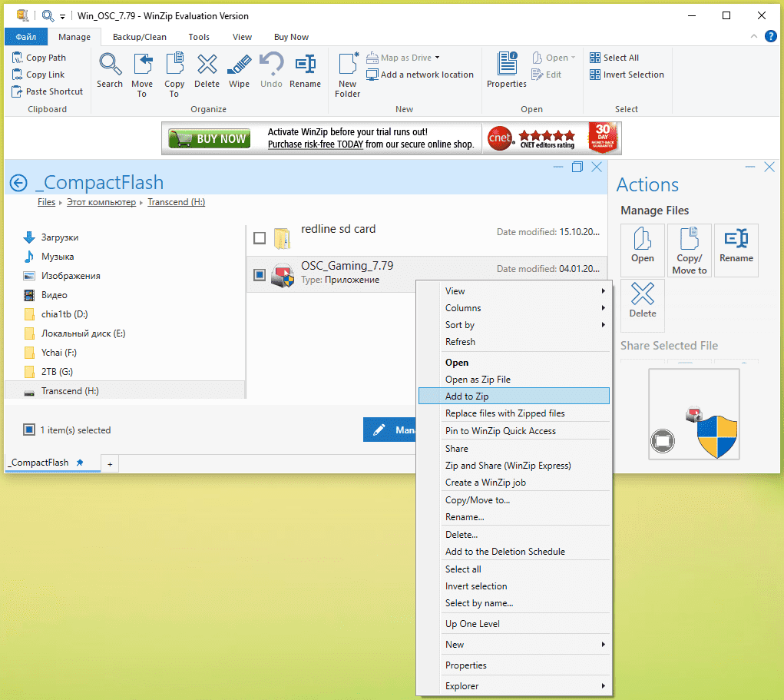
Task: Choose Replace files with Zipped files
Action: tap(514, 413)
